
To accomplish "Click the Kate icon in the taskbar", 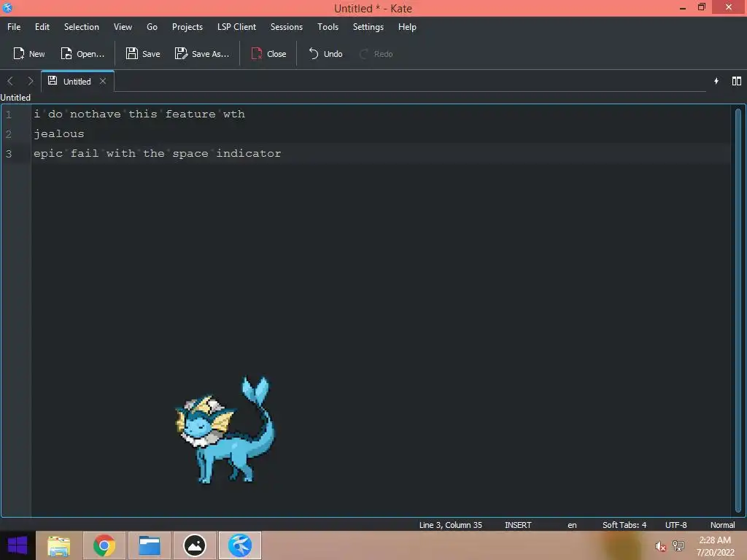I will [240, 545].
